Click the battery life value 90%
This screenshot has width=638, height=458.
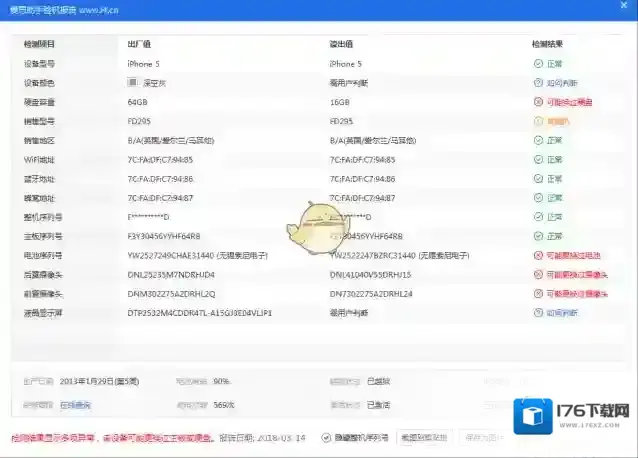(x=222, y=382)
